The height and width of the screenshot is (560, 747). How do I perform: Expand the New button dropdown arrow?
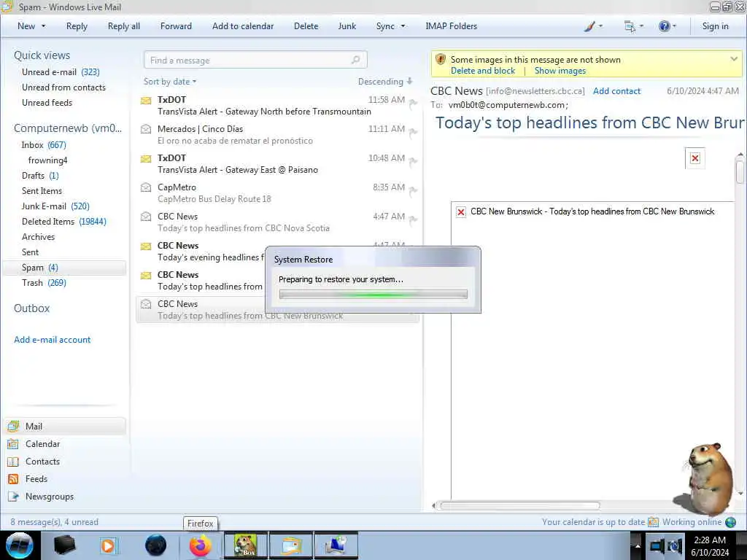click(43, 26)
